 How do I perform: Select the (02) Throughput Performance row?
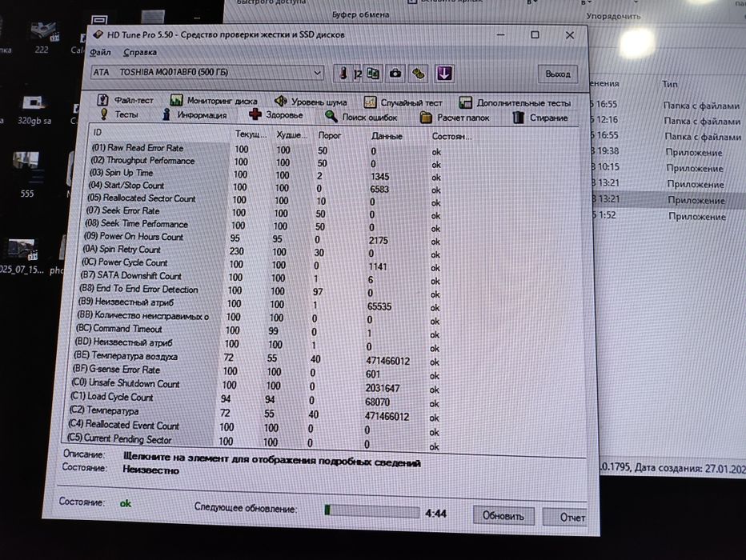pyautogui.click(x=266, y=162)
